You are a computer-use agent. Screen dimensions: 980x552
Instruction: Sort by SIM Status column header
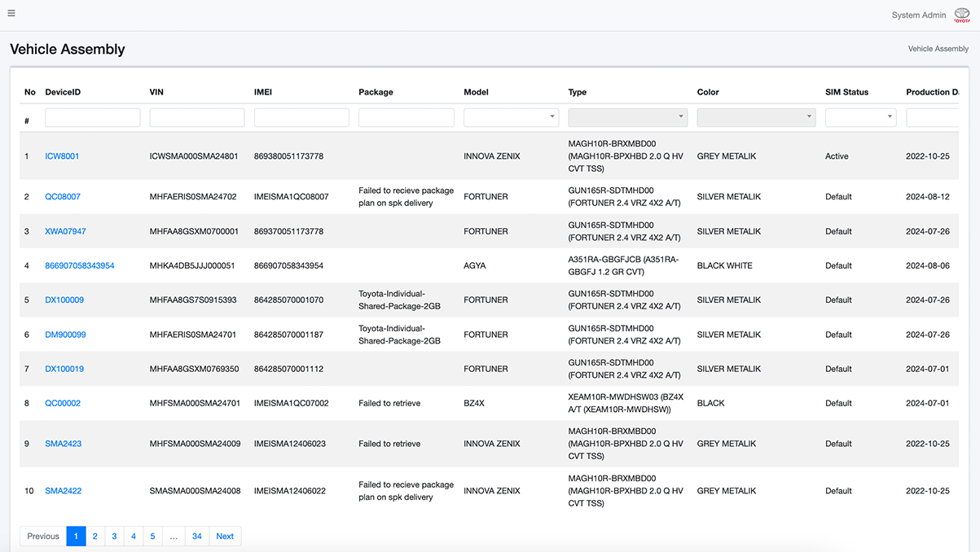(x=846, y=92)
